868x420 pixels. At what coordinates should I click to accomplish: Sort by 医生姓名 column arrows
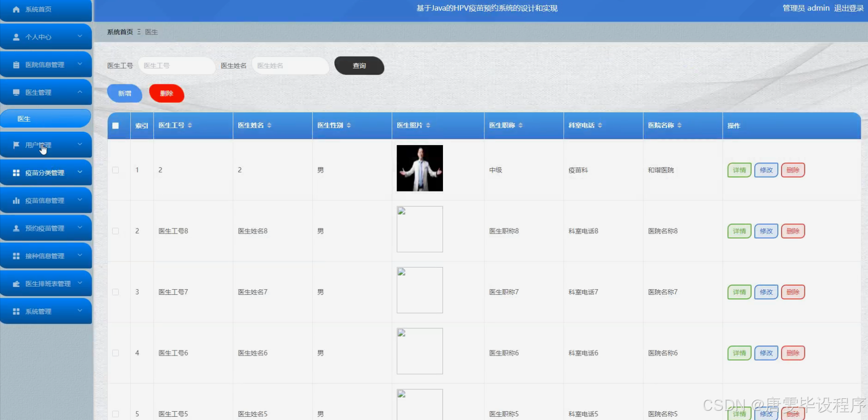270,125
